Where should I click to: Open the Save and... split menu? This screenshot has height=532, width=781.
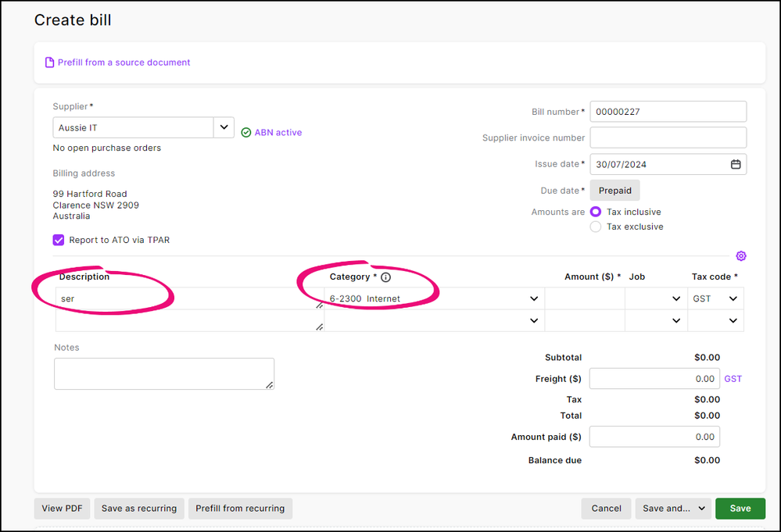[673, 509]
